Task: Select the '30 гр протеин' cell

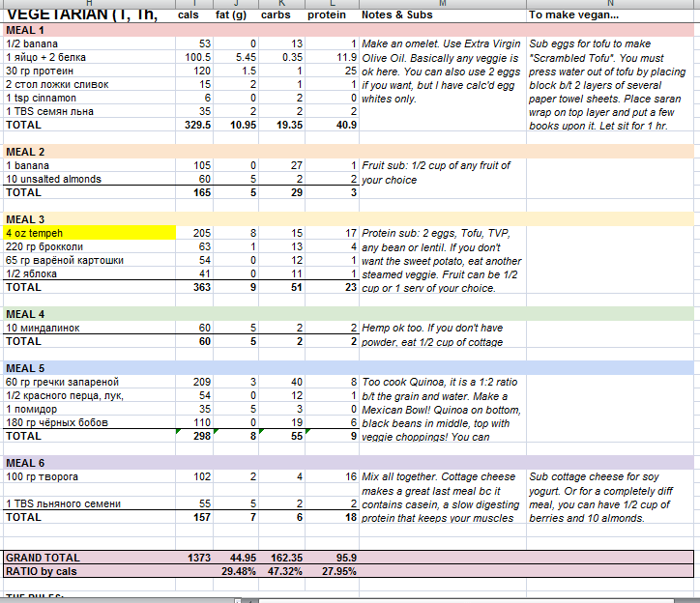Action: 89,71
